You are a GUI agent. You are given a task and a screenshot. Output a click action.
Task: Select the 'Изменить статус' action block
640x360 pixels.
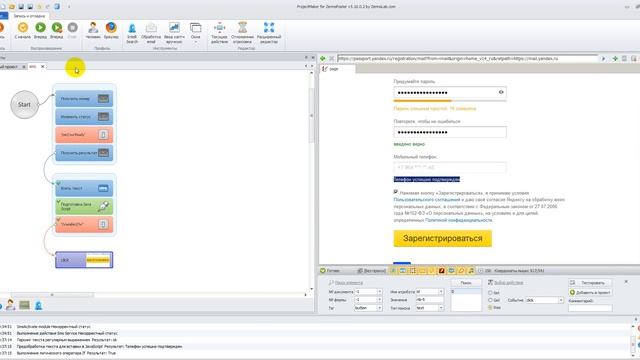84,117
